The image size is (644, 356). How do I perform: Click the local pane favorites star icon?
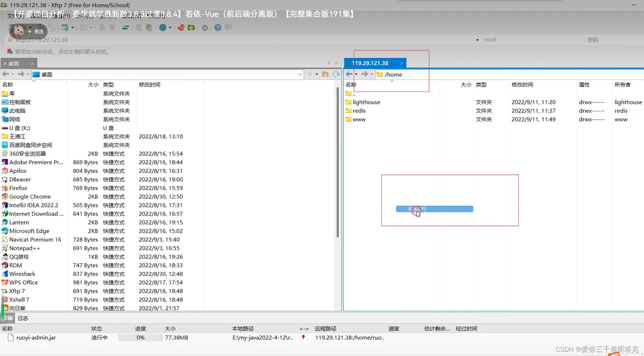[310, 74]
